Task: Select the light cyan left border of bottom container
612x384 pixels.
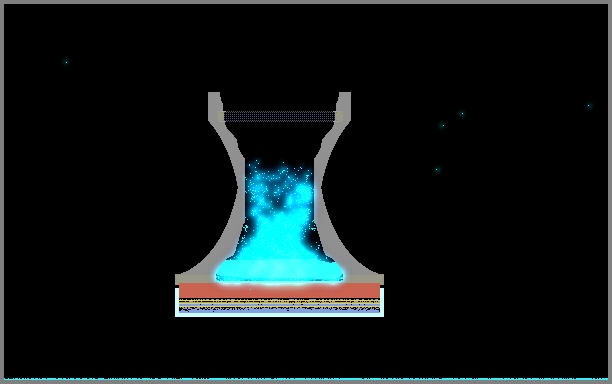Action: [x=177, y=302]
